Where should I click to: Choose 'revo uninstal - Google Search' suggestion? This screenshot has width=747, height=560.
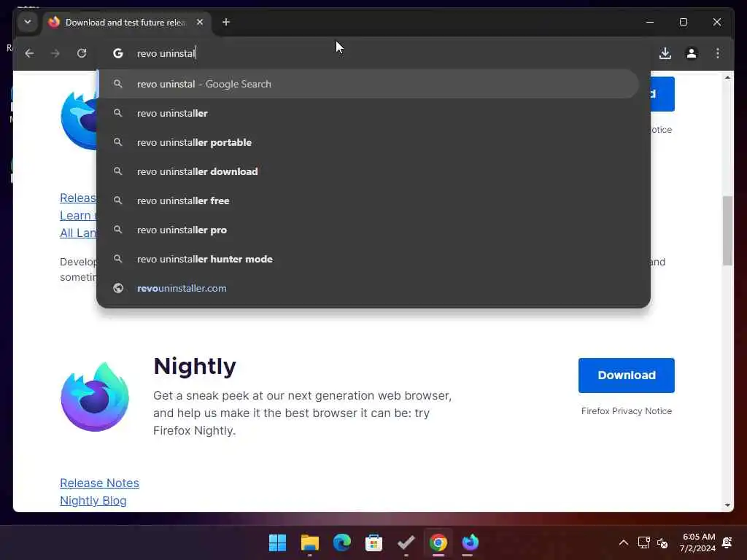368,84
